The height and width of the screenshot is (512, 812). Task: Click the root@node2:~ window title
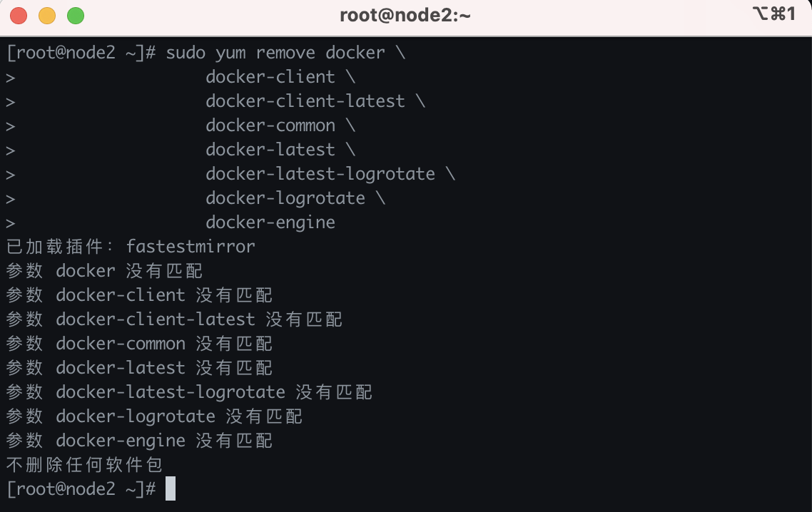(x=405, y=15)
